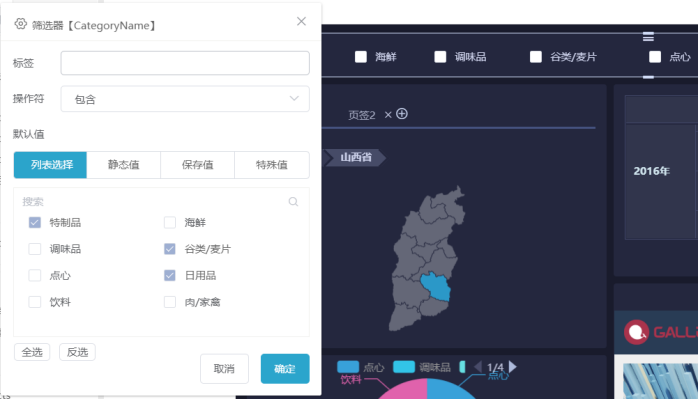Close the CategoryName filter dialog
Image resolution: width=698 pixels, height=400 pixels.
[301, 21]
